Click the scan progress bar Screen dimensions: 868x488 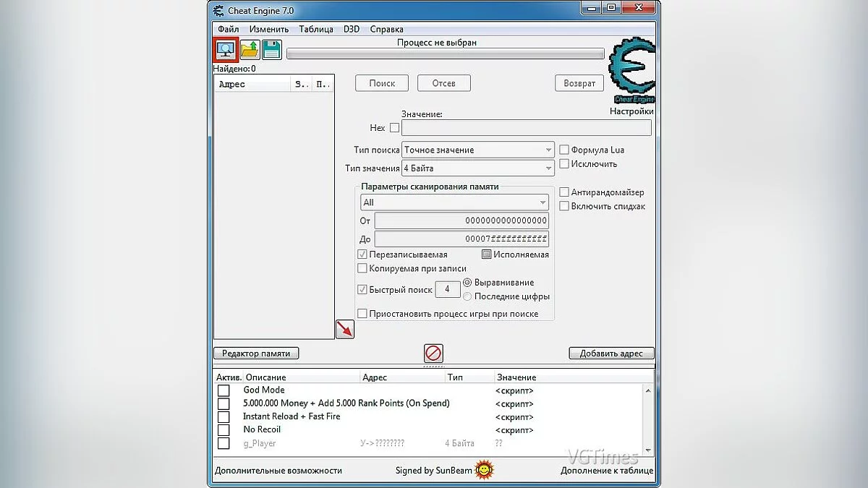(x=445, y=53)
